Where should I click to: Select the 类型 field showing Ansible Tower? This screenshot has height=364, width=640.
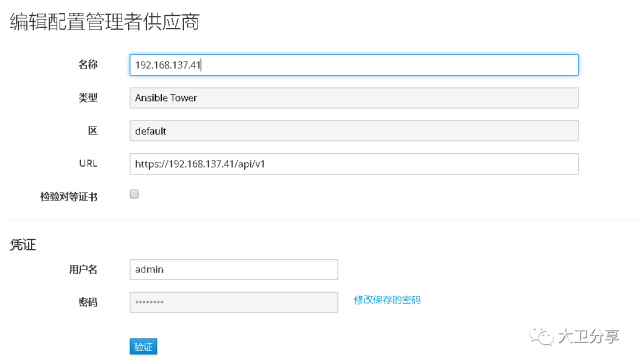354,98
